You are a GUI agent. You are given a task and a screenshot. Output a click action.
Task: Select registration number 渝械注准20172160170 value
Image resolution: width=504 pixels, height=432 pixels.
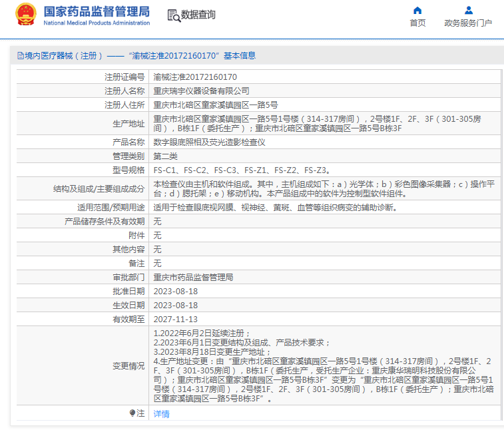tap(195, 77)
